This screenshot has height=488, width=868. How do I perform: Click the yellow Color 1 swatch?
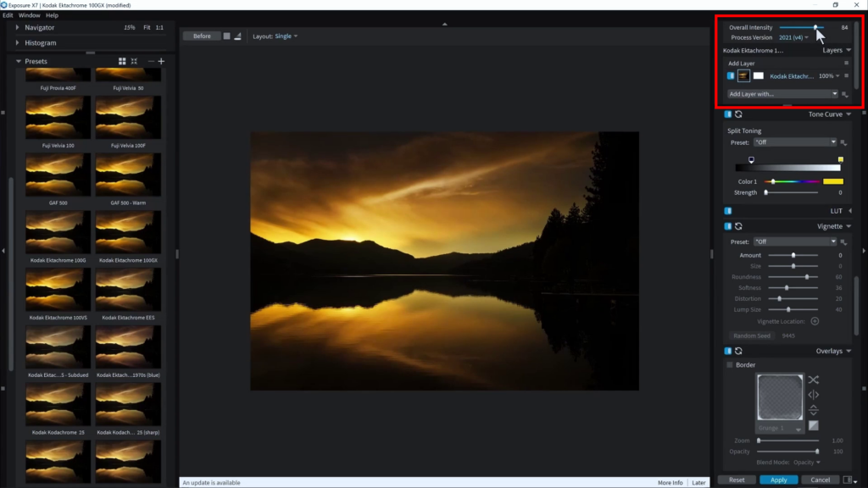click(x=832, y=181)
